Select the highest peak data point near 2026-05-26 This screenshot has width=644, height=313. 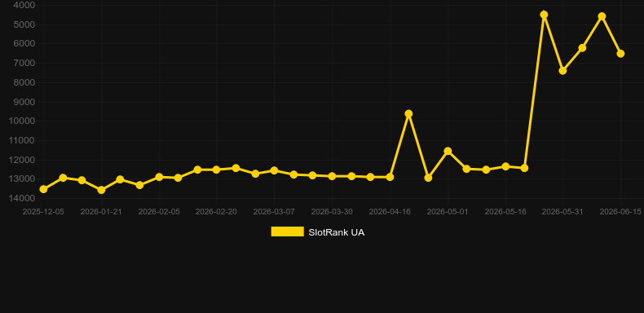544,15
